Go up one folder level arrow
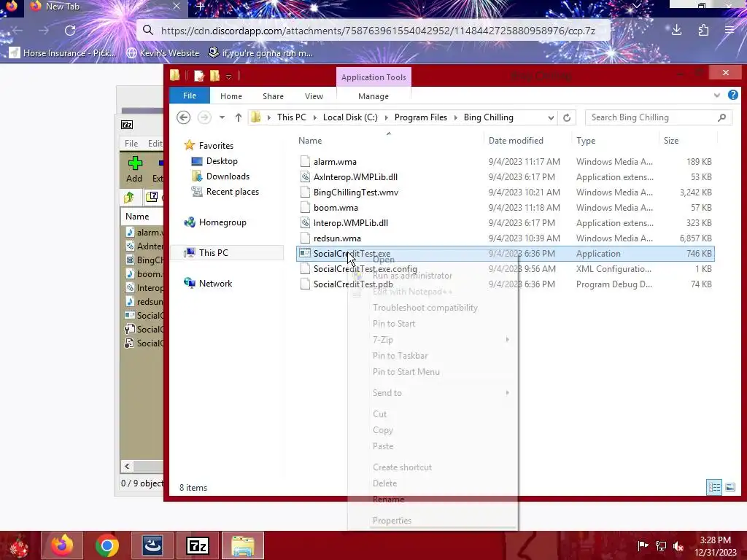 (239, 117)
